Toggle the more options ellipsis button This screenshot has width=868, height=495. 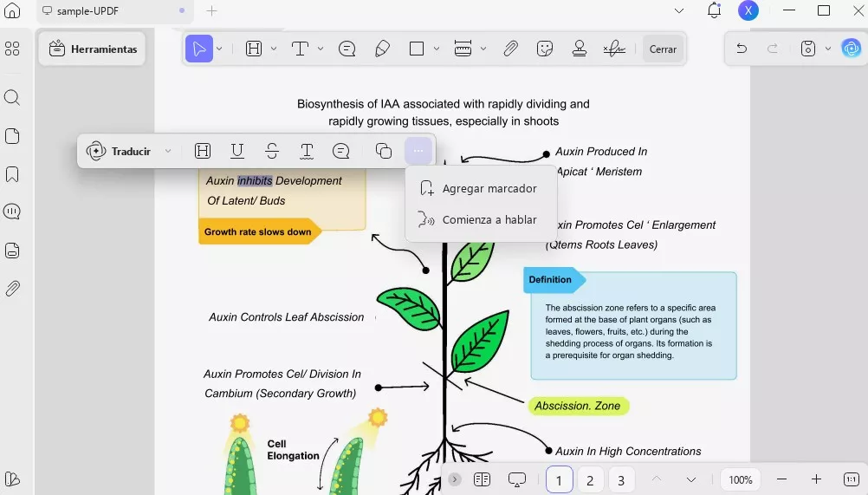coord(418,151)
